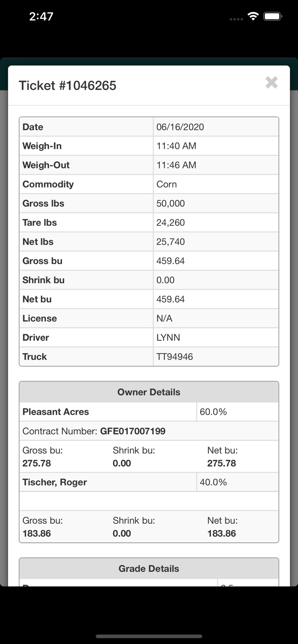Tap the cellular signal dots icon

coord(237,19)
